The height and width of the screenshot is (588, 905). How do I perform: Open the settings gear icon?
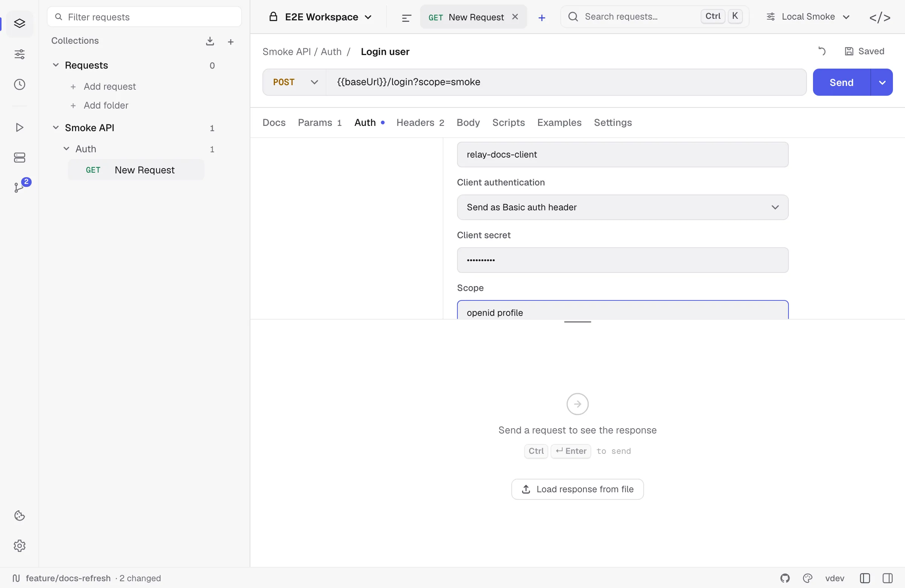pos(19,545)
